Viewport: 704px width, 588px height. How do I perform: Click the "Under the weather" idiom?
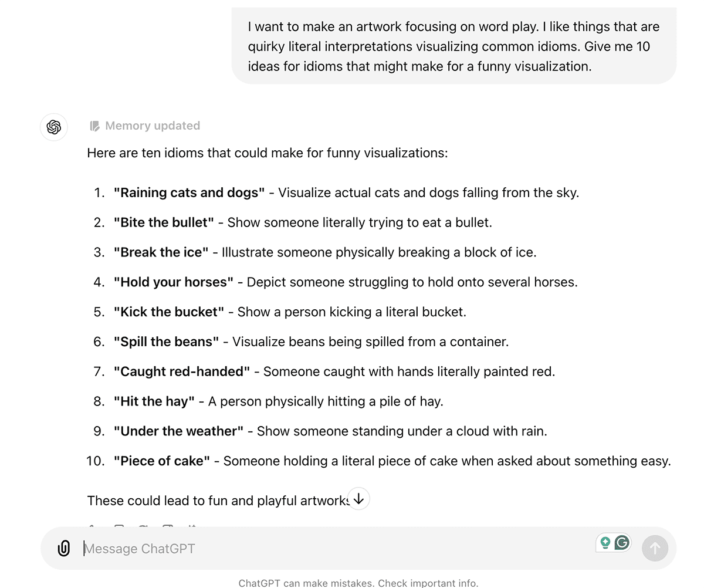[x=178, y=431]
